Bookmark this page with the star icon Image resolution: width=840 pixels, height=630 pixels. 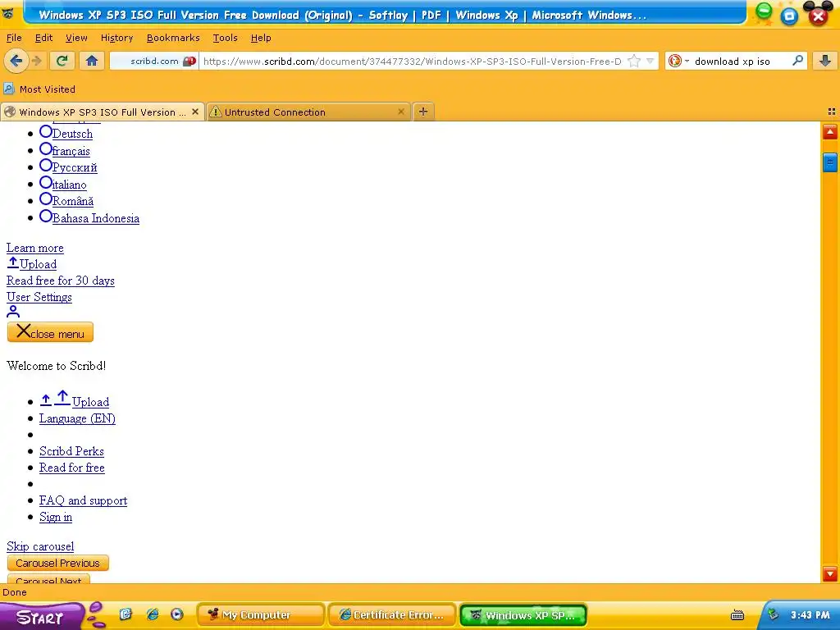point(634,61)
